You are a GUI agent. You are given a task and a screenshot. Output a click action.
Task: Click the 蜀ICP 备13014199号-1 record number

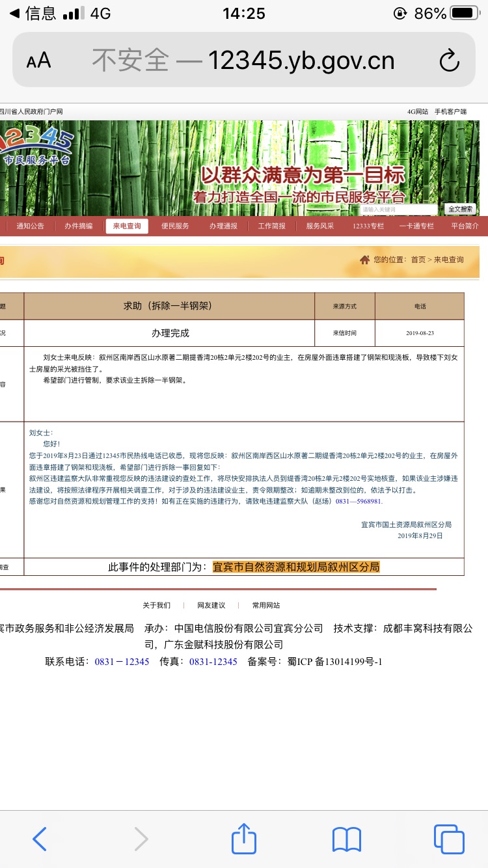tap(334, 662)
